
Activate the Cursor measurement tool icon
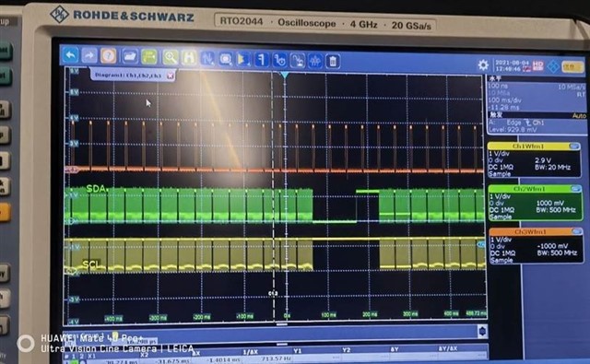point(207,59)
